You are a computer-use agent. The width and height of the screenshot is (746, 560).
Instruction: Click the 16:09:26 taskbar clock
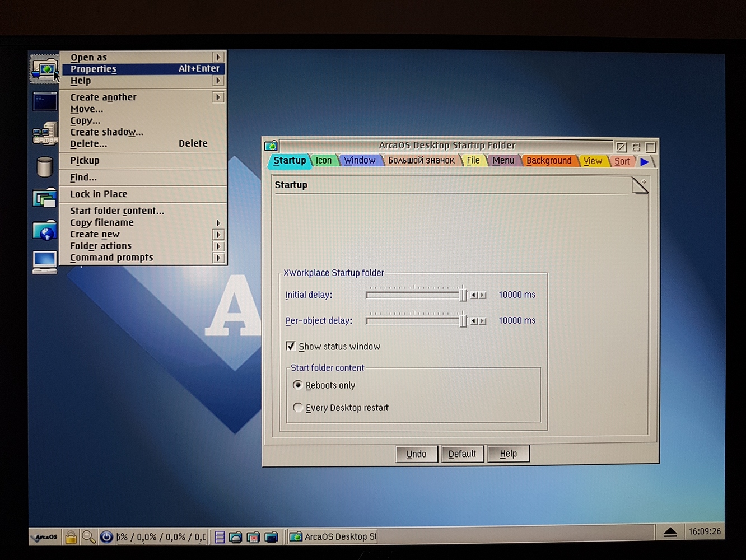(705, 531)
